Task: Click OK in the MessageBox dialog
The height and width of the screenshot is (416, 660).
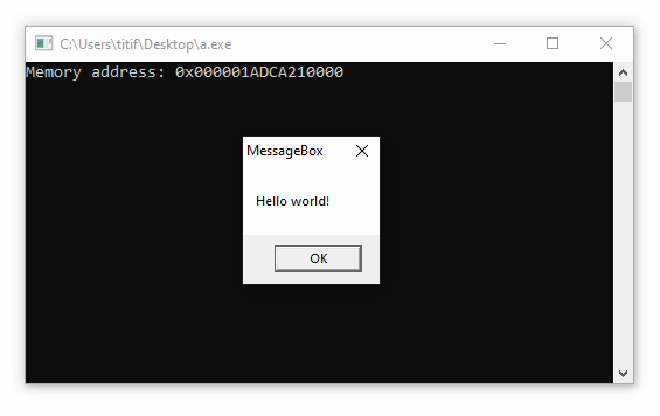Action: pos(318,259)
